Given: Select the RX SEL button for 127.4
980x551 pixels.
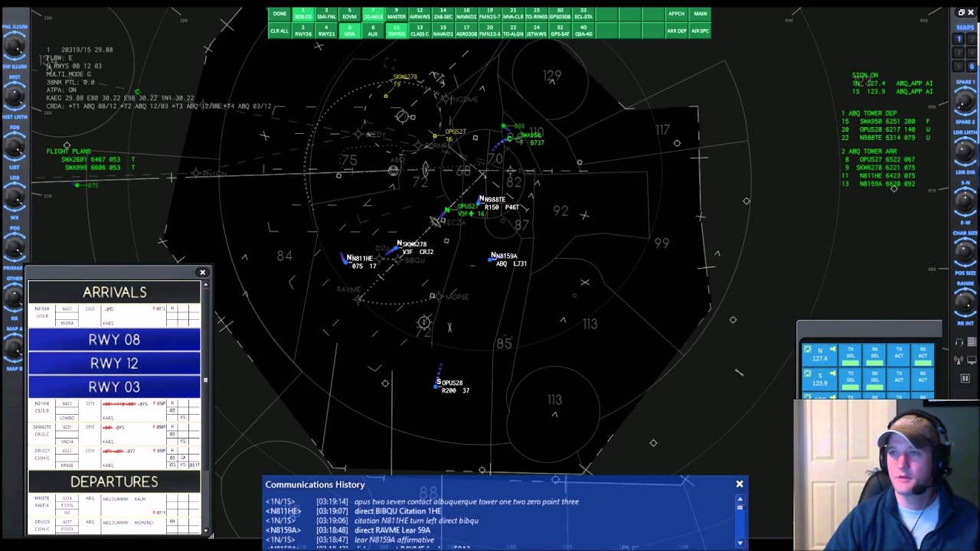Looking at the screenshot, I should click(874, 355).
